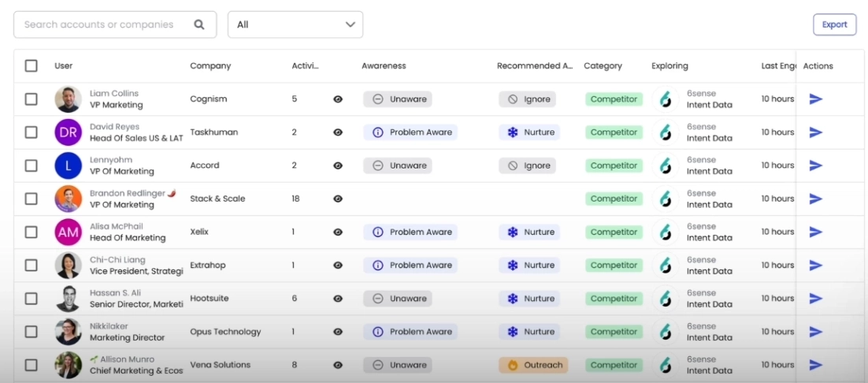Click 6sense logo in Hootsuite row

[x=665, y=299]
